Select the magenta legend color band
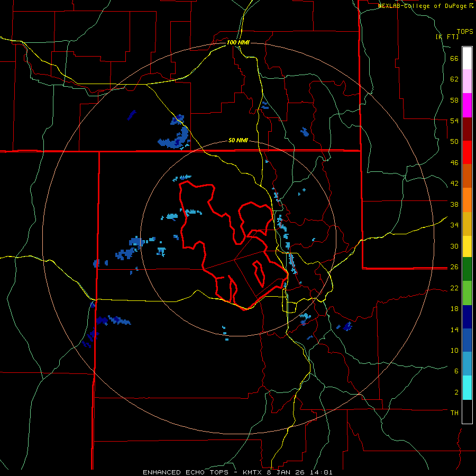 [x=467, y=105]
